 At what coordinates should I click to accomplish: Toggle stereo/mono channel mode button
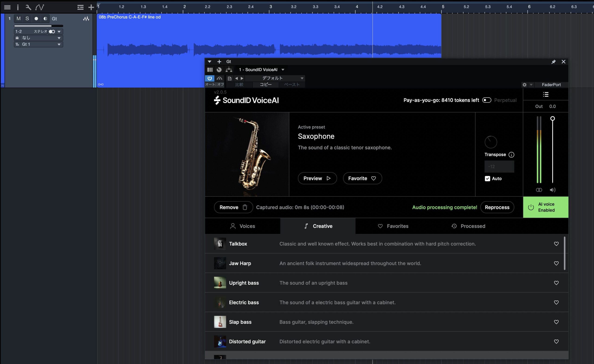tap(52, 32)
